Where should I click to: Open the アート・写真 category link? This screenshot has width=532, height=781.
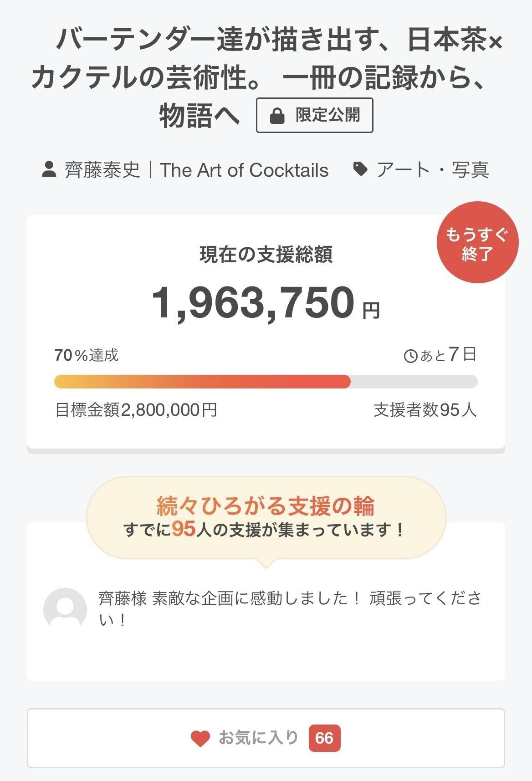point(432,170)
